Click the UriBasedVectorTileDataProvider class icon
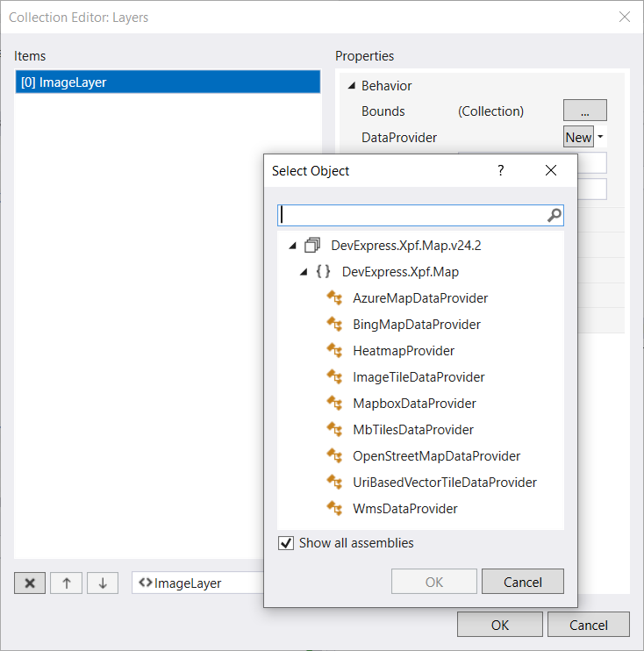Screen dimensions: 644x651 (334, 482)
